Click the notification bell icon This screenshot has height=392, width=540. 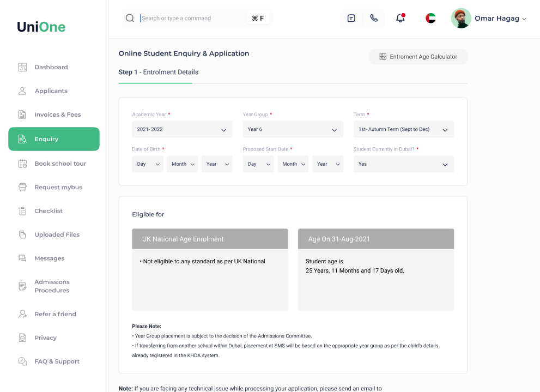[401, 18]
